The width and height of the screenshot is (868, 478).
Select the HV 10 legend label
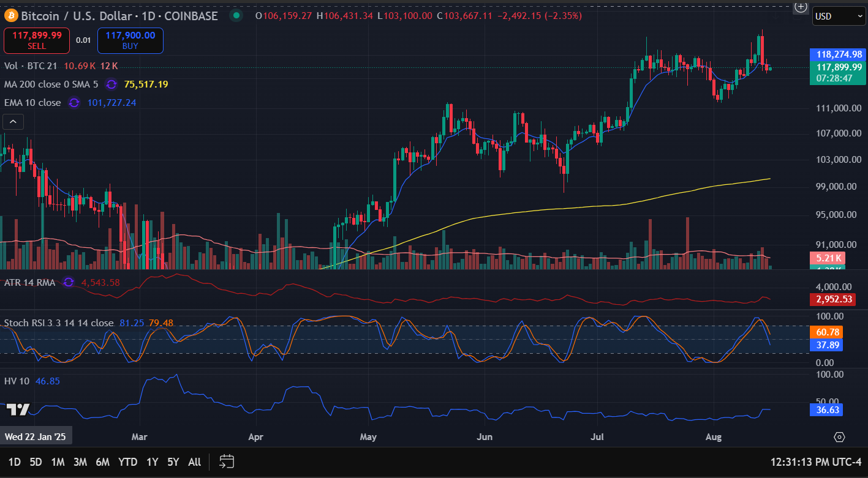click(x=17, y=381)
